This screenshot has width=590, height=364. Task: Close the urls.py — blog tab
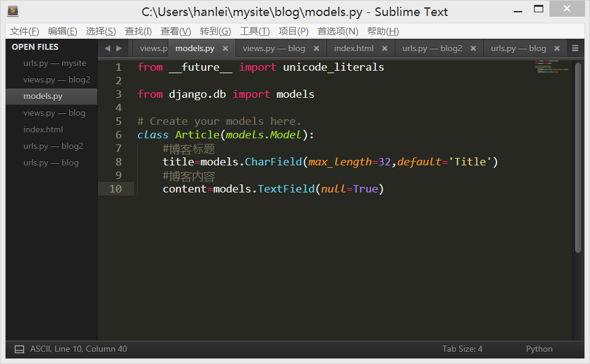557,48
